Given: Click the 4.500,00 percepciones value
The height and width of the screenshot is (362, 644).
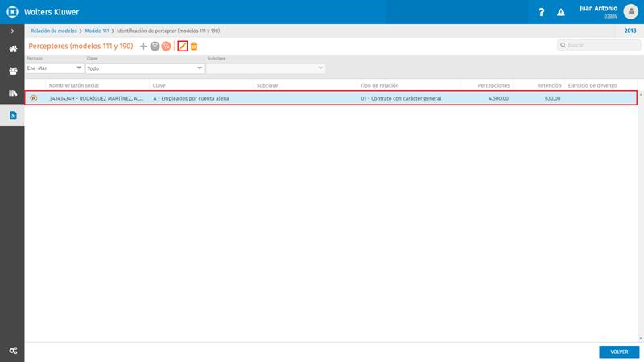Looking at the screenshot, I should 498,98.
